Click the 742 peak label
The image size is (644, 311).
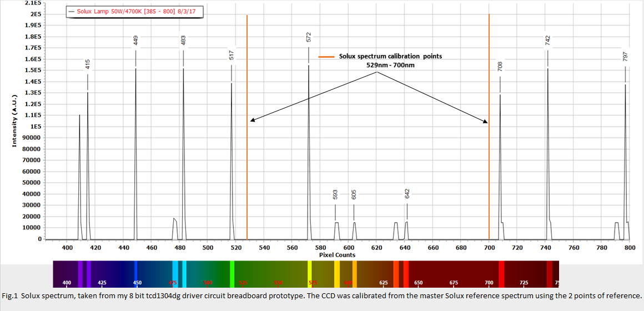(547, 40)
